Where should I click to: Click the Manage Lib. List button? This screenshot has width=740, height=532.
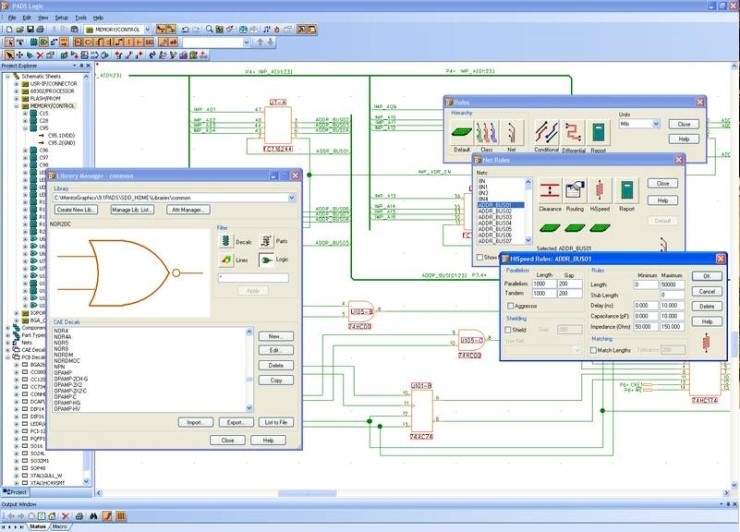[132, 210]
